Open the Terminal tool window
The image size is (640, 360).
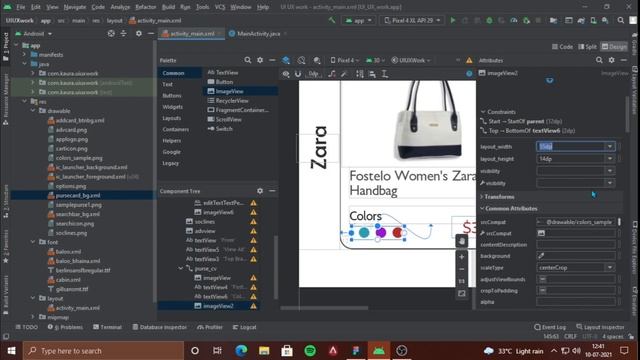pos(107,327)
